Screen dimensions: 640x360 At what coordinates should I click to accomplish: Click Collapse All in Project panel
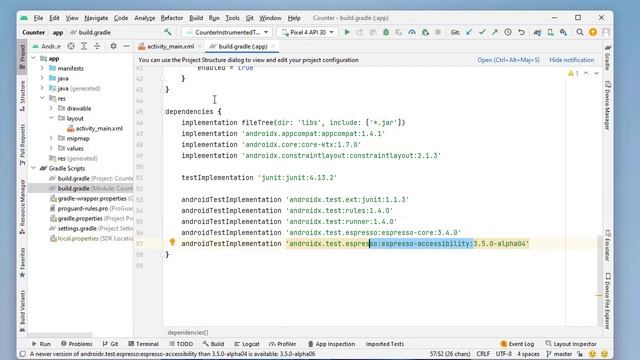click(97, 46)
